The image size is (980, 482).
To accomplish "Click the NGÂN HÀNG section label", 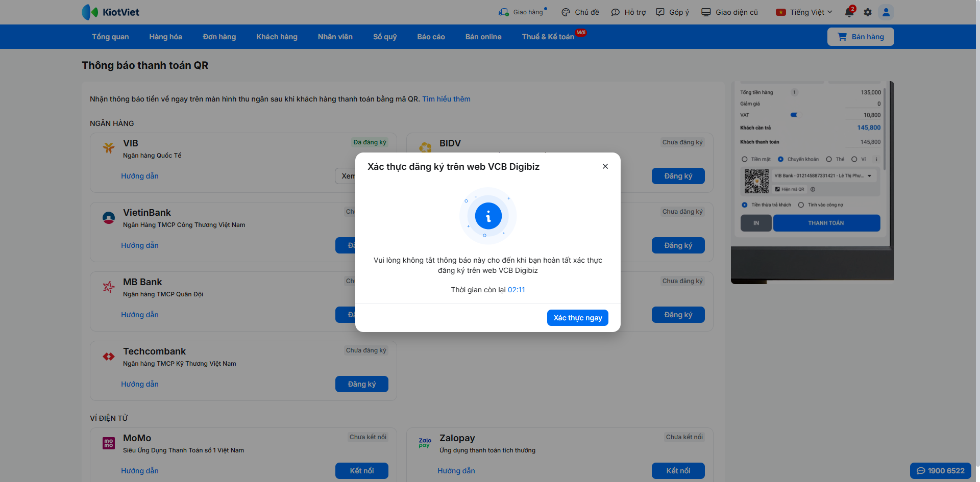I will pyautogui.click(x=112, y=123).
